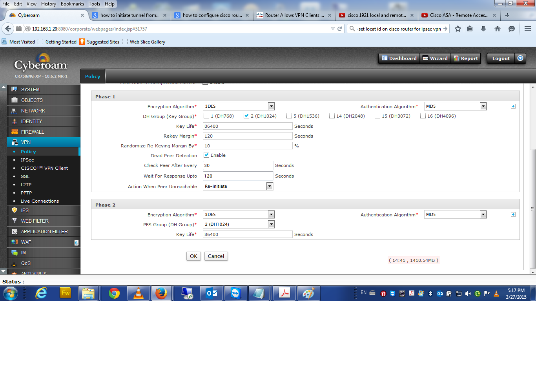Open PFS Group (DH Group) dropdown
The width and height of the screenshot is (536, 392).
(x=239, y=224)
